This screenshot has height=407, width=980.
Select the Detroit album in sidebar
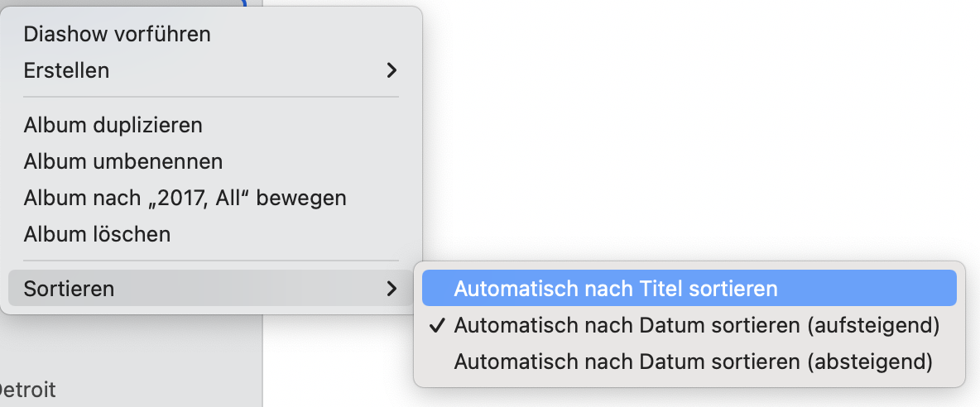tap(28, 390)
